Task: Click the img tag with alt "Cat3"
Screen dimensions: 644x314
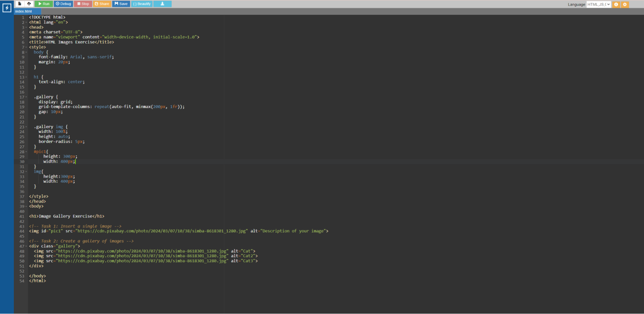Action: 146,261
